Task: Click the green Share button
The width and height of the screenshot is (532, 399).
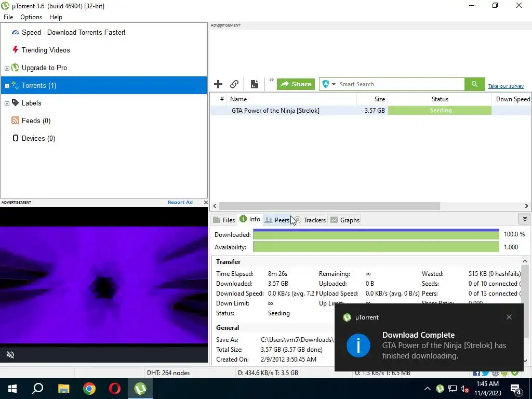Action: 296,84
